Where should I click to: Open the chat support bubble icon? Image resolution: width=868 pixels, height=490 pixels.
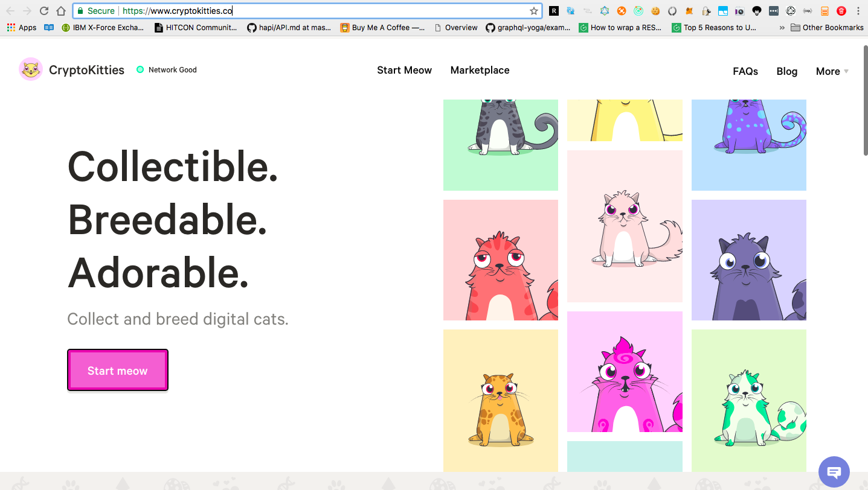tap(834, 472)
